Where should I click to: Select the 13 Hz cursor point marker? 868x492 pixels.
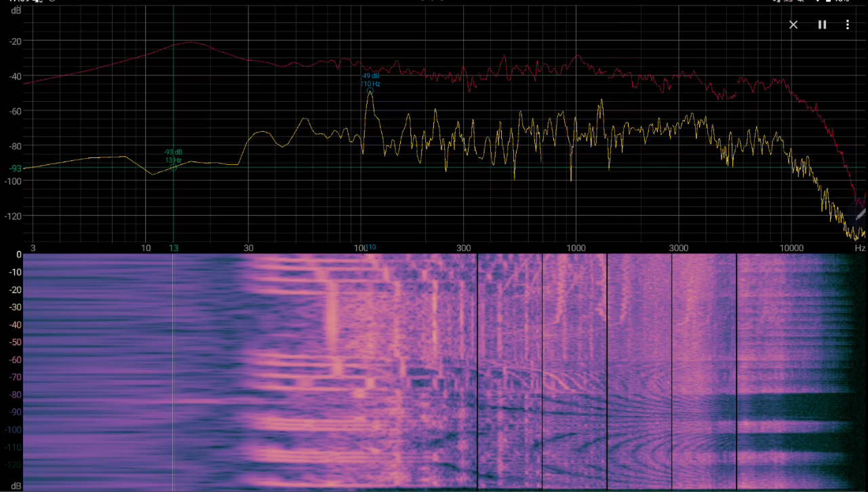174,167
